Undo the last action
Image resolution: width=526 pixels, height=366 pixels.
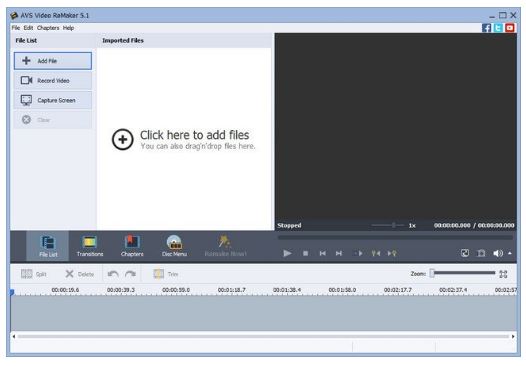(x=113, y=274)
